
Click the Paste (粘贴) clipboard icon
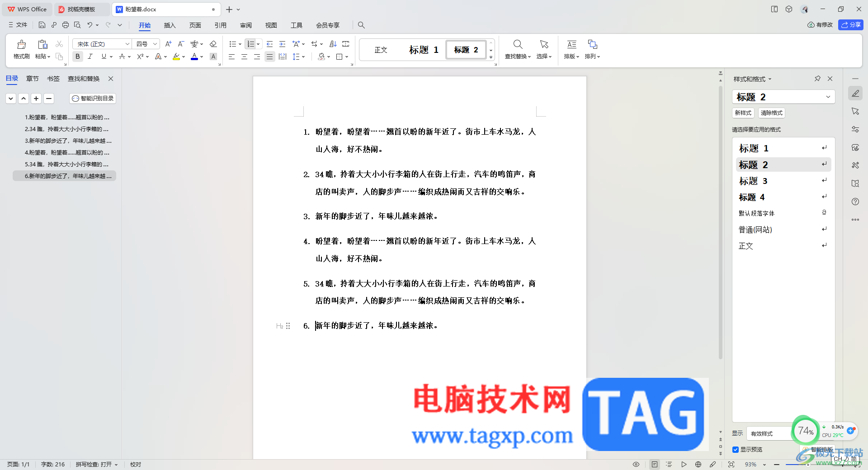(42, 44)
